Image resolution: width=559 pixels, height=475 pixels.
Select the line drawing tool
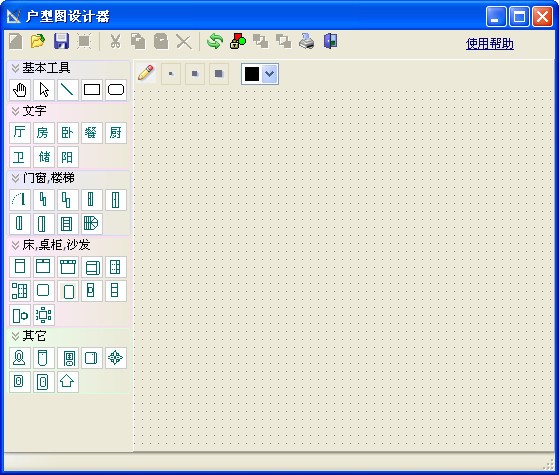(x=68, y=90)
